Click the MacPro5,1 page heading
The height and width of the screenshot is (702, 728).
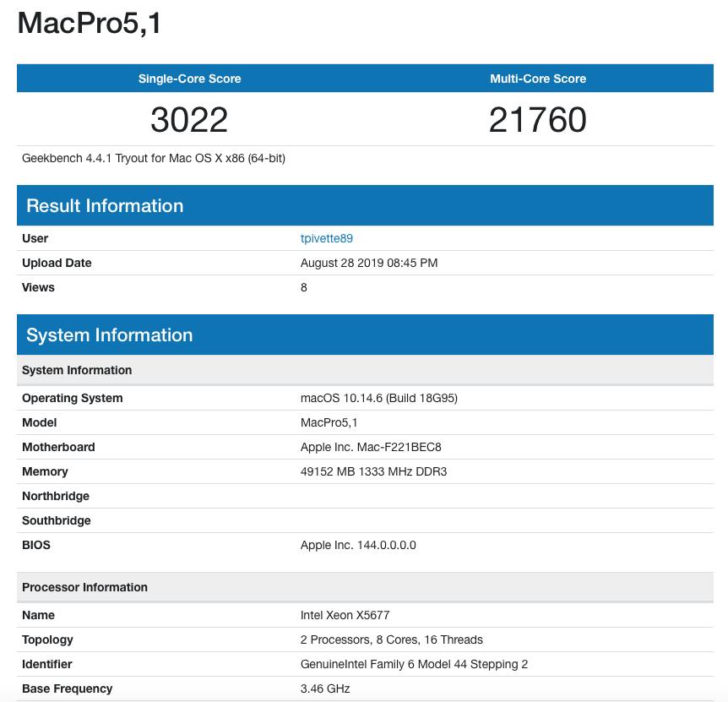[90, 23]
